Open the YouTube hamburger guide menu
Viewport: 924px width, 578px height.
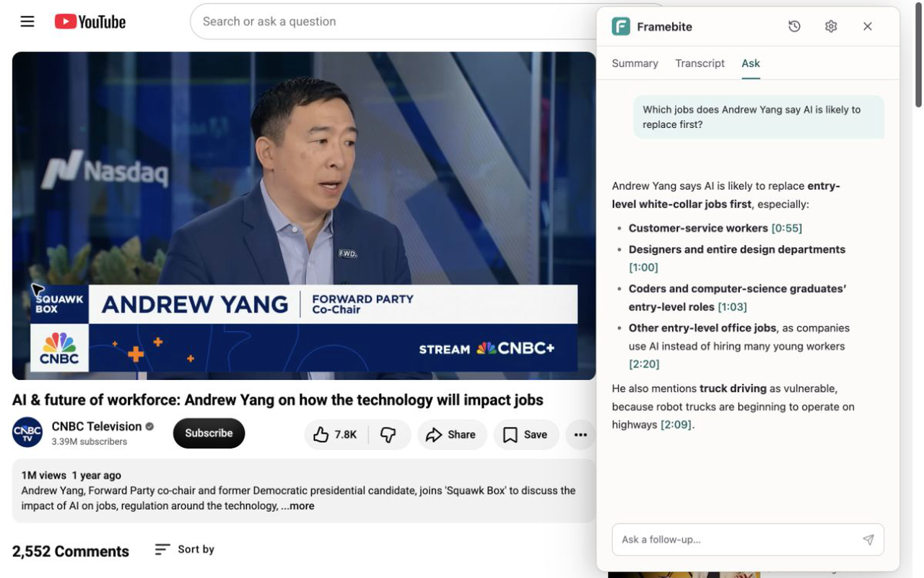(x=27, y=22)
